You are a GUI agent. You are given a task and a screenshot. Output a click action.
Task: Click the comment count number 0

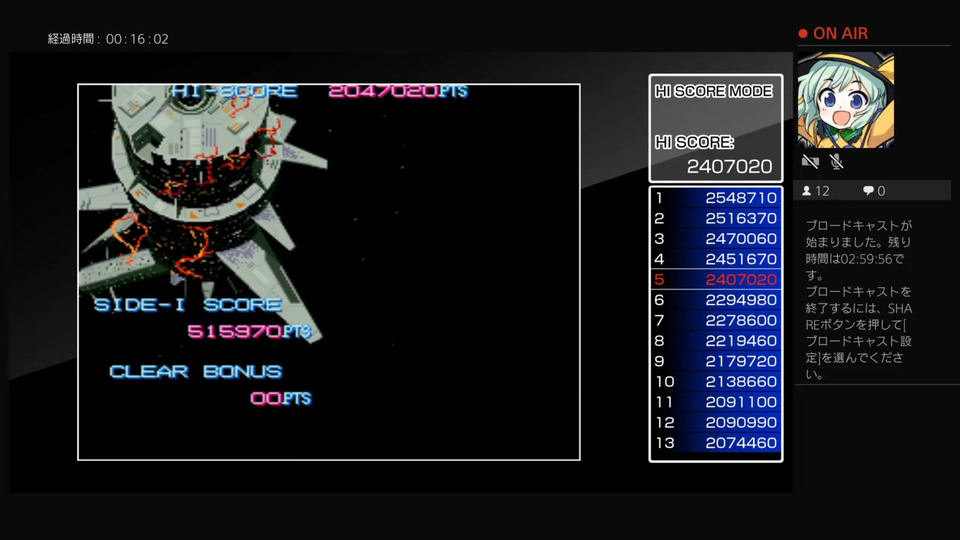point(881,191)
